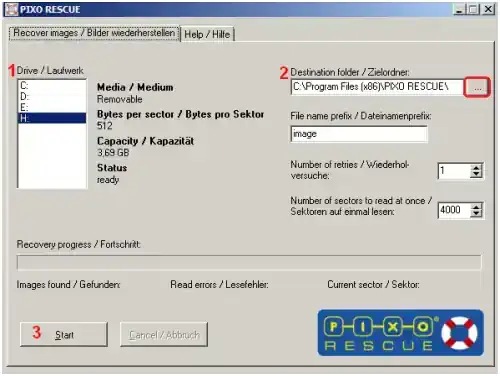Image resolution: width=500 pixels, height=376 pixels.
Task: Click the PIXO RESCUE logo banner
Action: click(400, 333)
